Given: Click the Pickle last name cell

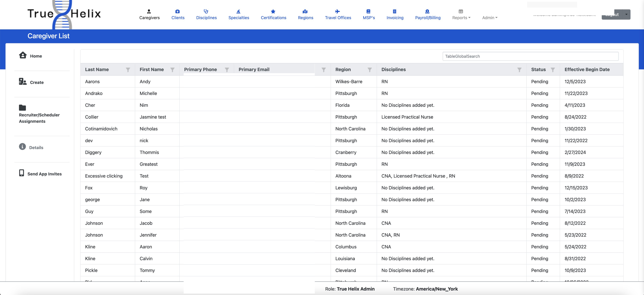Looking at the screenshot, I should point(91,270).
